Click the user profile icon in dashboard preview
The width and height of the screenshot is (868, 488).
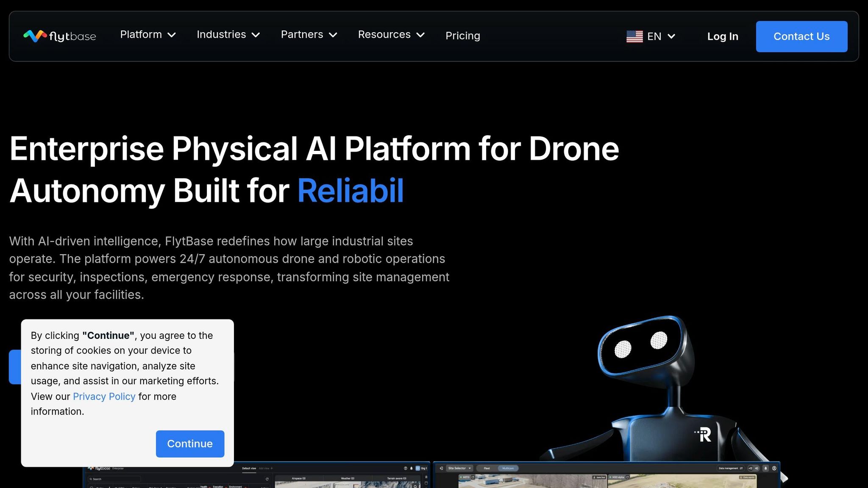(x=774, y=468)
